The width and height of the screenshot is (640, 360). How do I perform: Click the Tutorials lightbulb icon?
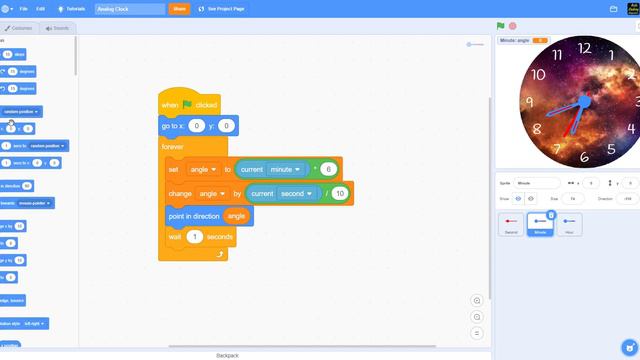[x=60, y=9]
